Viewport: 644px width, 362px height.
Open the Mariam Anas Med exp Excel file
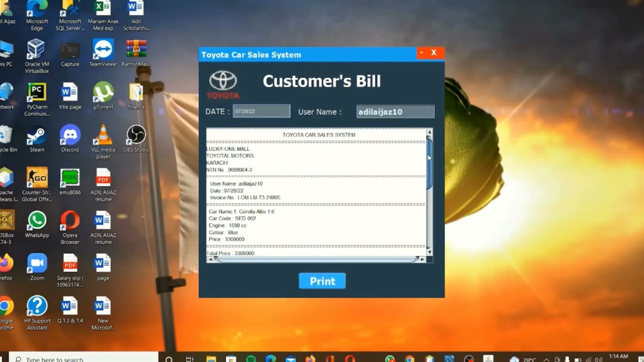pos(103,15)
